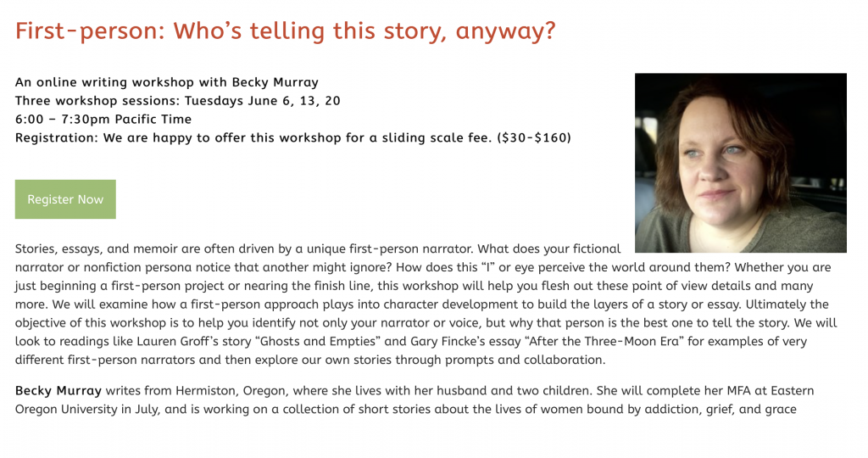Image resolution: width=868 pixels, height=458 pixels.
Task: Click the red First-person workshop heading
Action: (285, 31)
